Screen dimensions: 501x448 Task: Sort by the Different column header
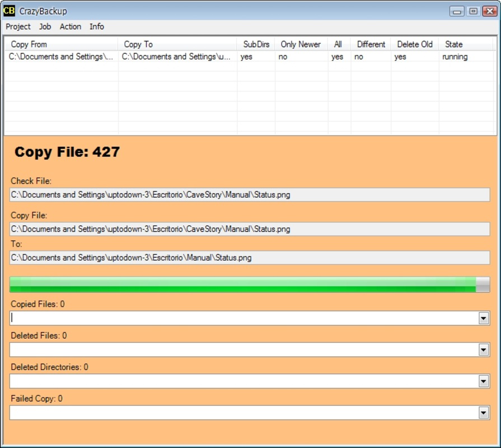[371, 44]
